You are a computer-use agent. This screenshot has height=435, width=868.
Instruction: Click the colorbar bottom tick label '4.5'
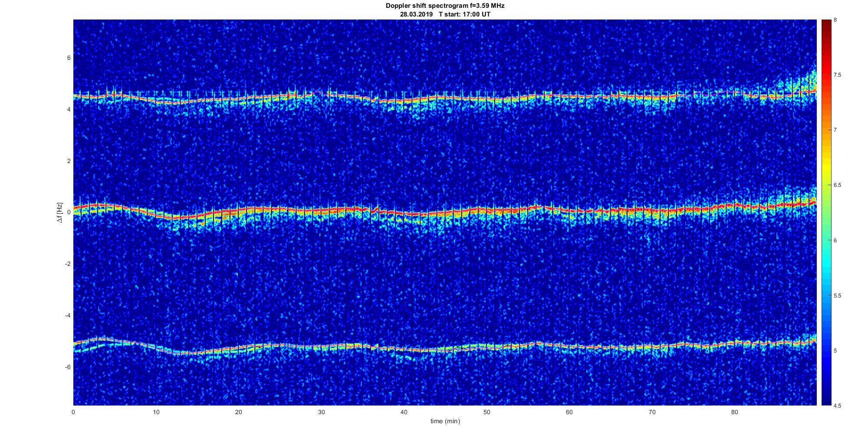(838, 406)
